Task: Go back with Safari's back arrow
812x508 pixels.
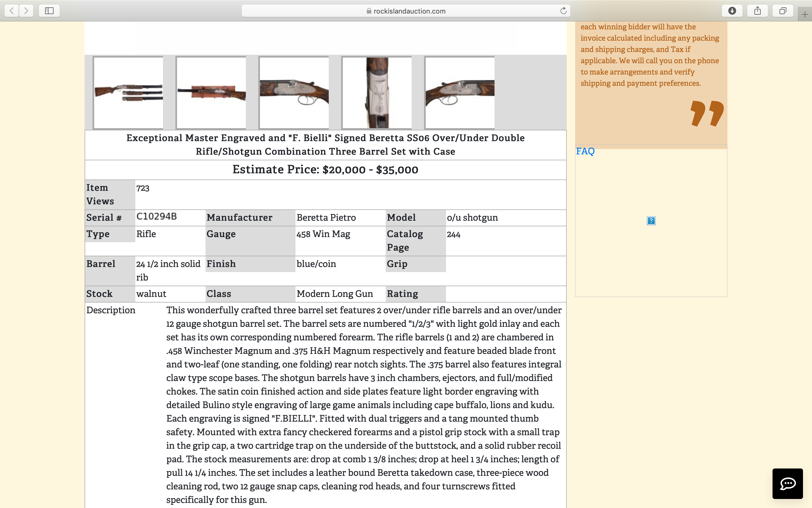Action: point(12,11)
